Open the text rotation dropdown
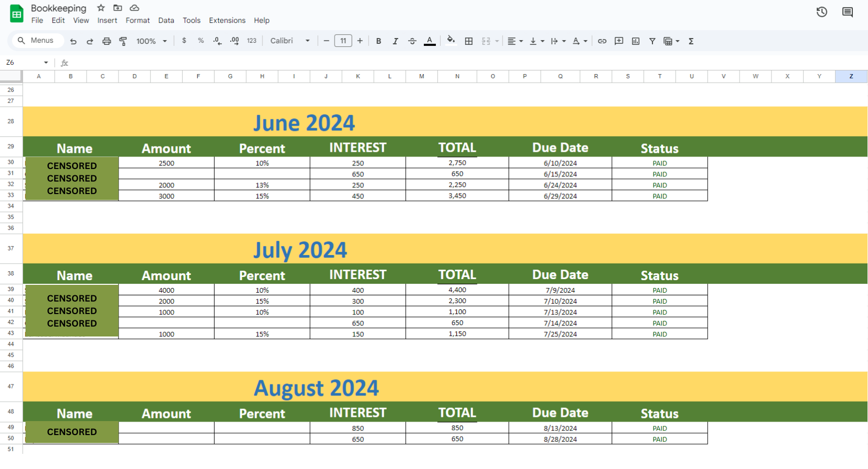Image resolution: width=868 pixels, height=469 pixels. (579, 41)
